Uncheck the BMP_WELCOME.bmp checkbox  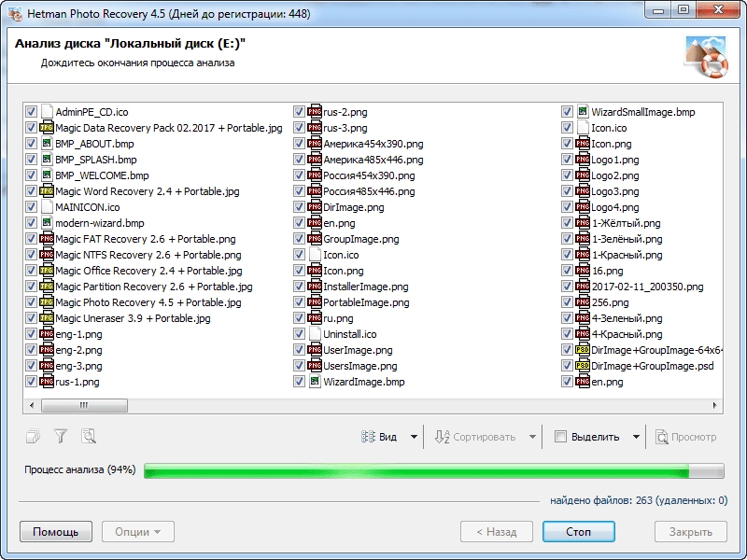click(x=31, y=175)
